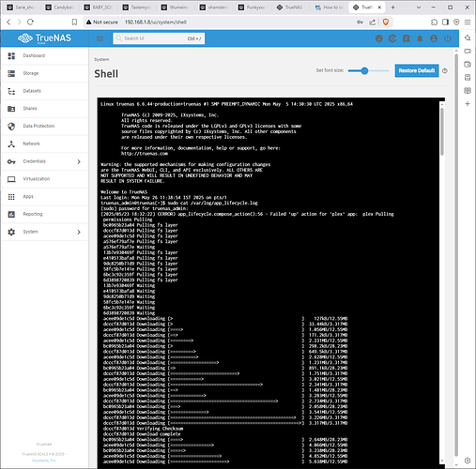476x469 pixels.
Task: Open Datasets from sidebar icon
Action: (11, 91)
